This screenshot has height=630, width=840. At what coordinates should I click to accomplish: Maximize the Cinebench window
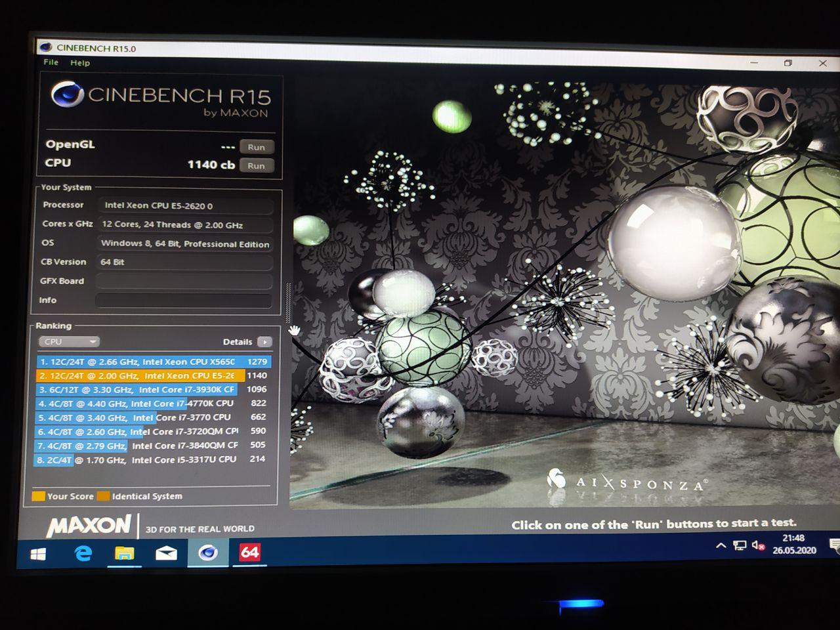(x=788, y=63)
